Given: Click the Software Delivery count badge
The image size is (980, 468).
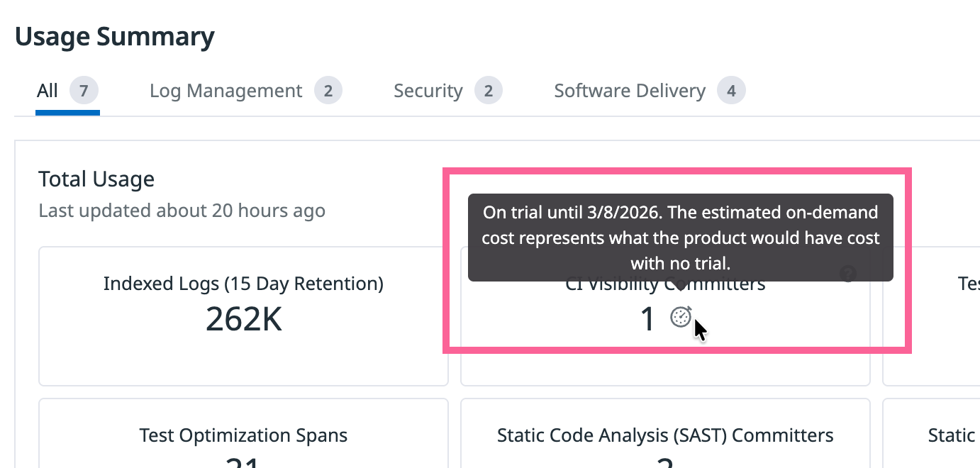Looking at the screenshot, I should (x=731, y=91).
